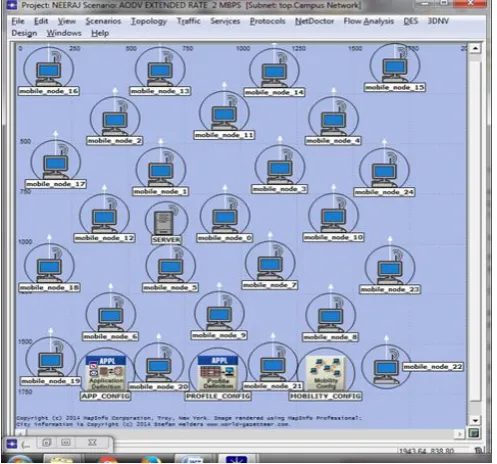Select the mobile_node_20 workstation icon
The height and width of the screenshot is (464, 497).
click(158, 369)
